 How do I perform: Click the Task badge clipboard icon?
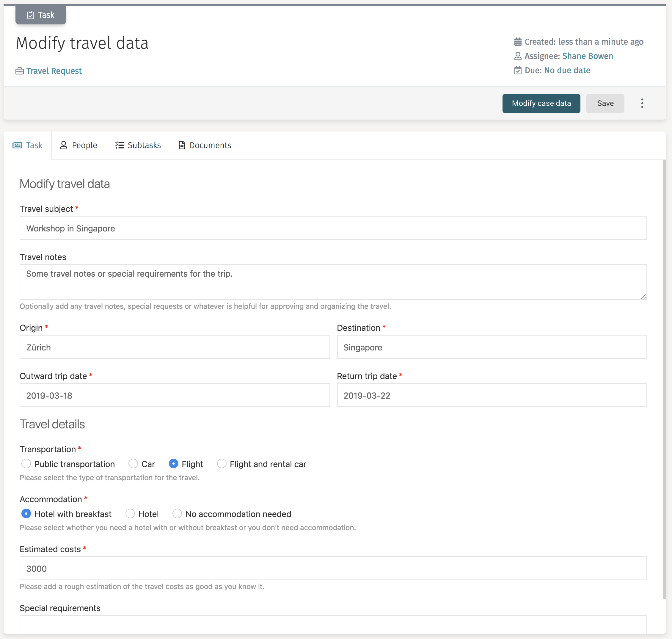[31, 15]
